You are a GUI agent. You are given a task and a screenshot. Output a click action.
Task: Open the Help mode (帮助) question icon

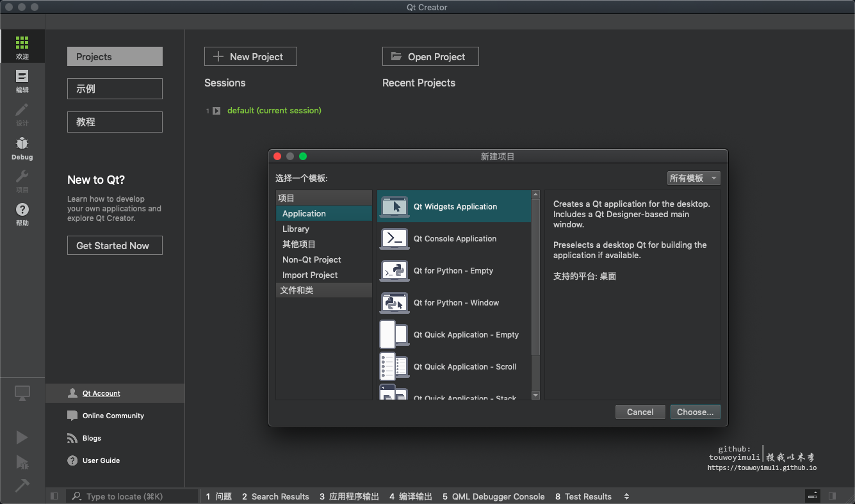pyautogui.click(x=22, y=209)
